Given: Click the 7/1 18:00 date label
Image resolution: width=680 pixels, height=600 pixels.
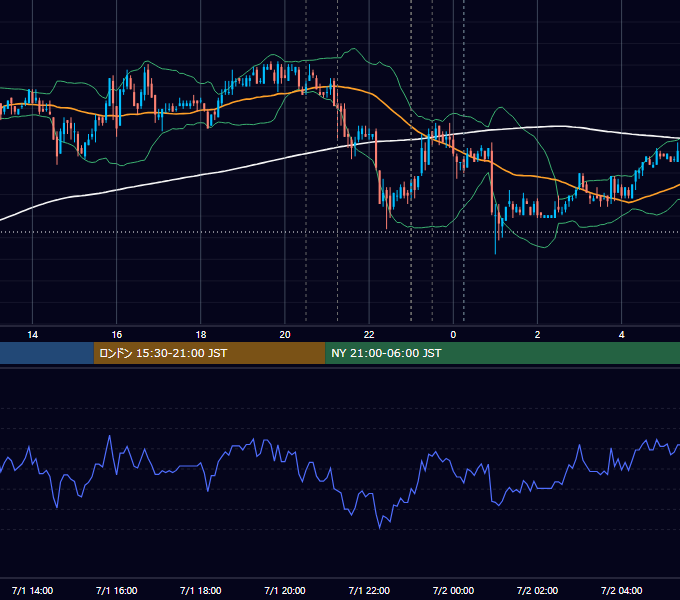Looking at the screenshot, I should (x=201, y=590).
